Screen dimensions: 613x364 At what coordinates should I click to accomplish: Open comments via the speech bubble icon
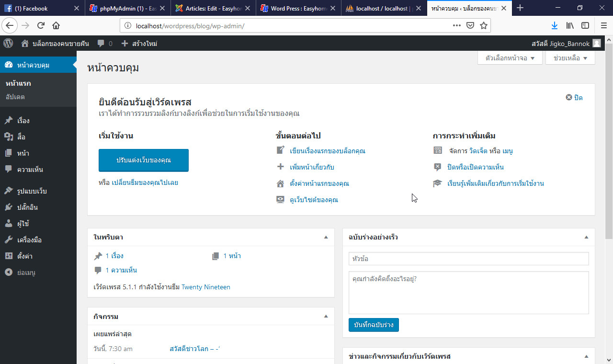(x=98, y=43)
